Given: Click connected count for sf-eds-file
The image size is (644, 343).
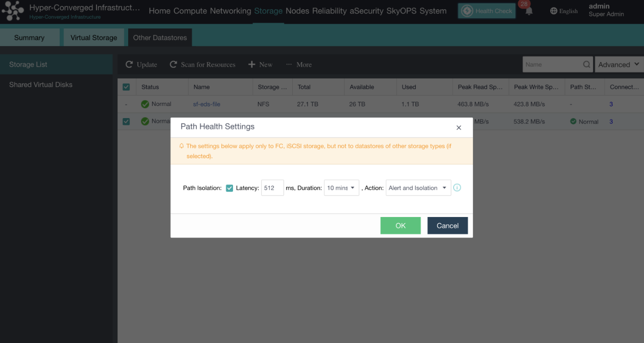Looking at the screenshot, I should [611, 104].
